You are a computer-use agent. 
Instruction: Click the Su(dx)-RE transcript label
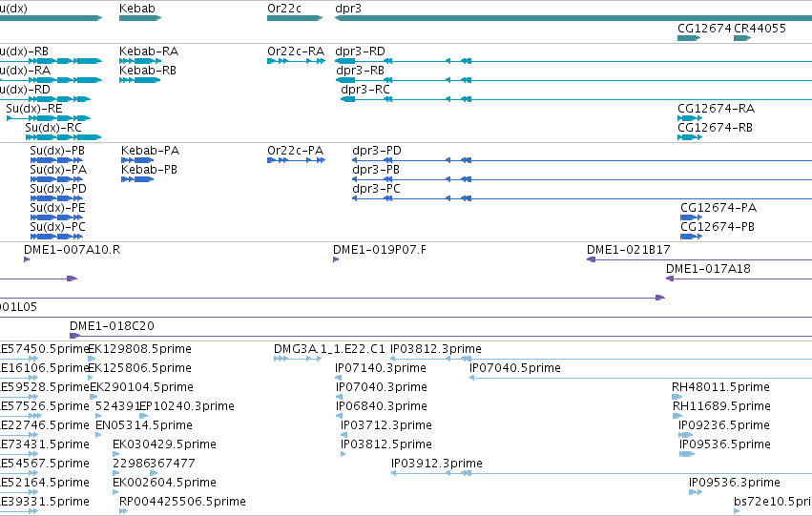[34, 109]
